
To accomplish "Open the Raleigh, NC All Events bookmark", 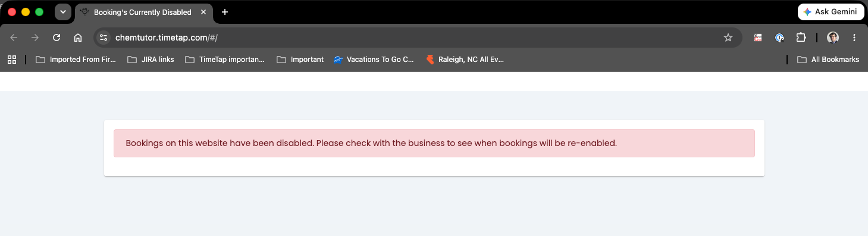I will pos(465,60).
